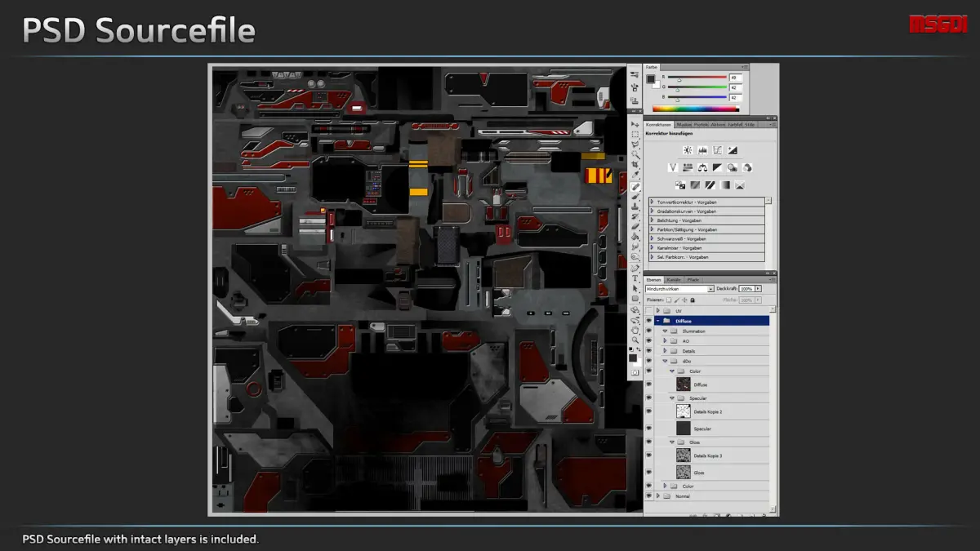
Task: Collapse the Illumination group
Action: (665, 331)
